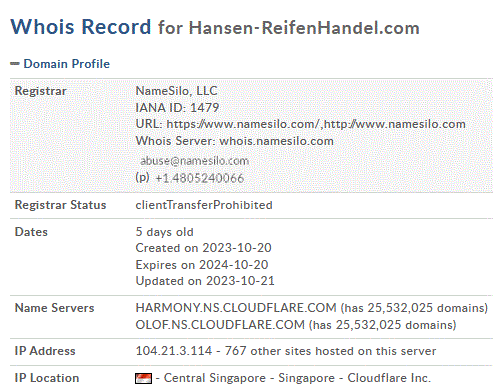Open the https://www.namesilo.com/ URL
The height and width of the screenshot is (389, 494).
tap(243, 124)
